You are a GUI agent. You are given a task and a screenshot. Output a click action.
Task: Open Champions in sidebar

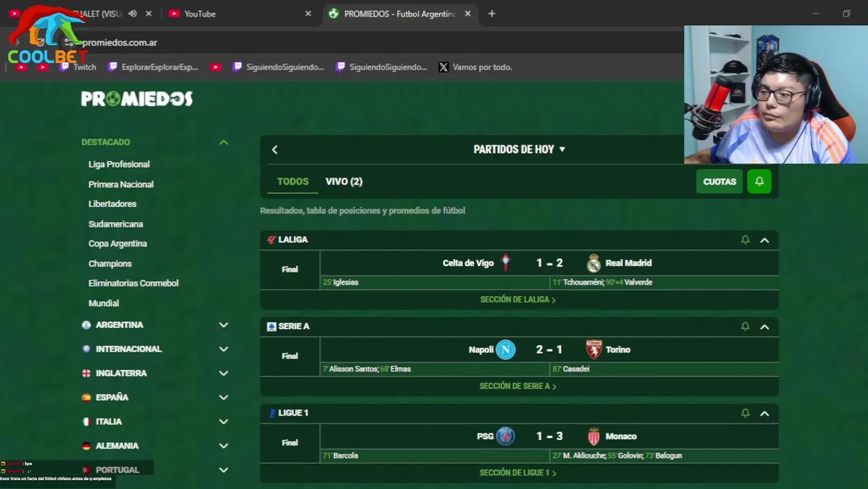pos(110,264)
